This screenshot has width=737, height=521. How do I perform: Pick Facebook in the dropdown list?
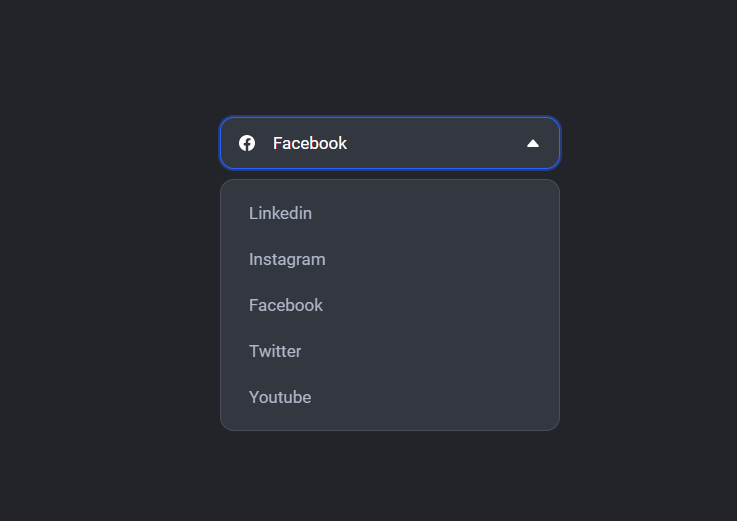286,305
